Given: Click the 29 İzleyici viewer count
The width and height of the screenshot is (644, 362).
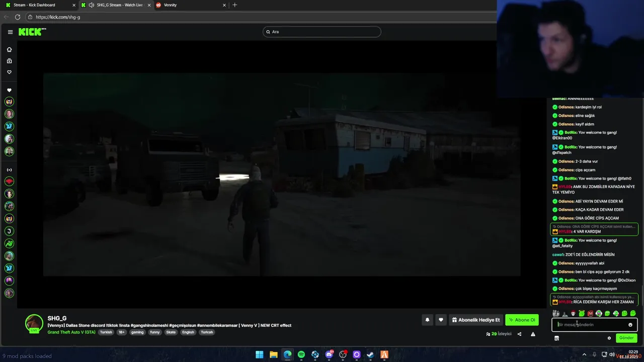Looking at the screenshot, I should pyautogui.click(x=498, y=334).
